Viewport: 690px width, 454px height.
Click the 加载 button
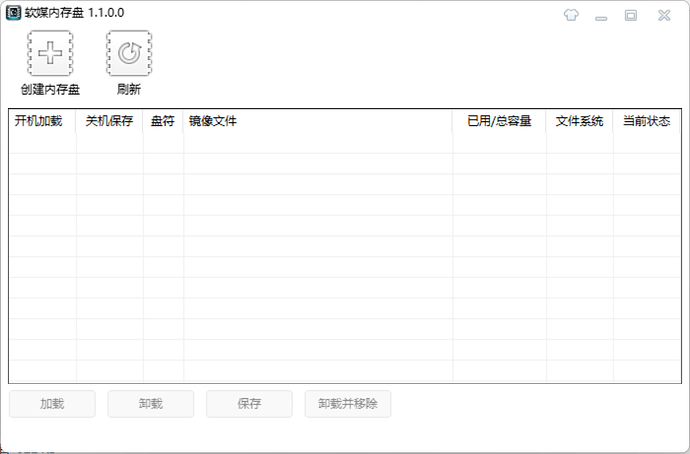(x=52, y=404)
